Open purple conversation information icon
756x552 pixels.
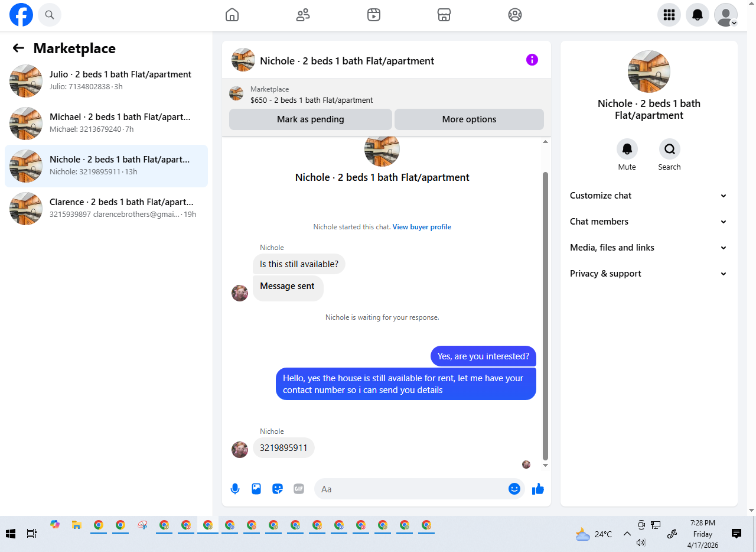click(532, 60)
